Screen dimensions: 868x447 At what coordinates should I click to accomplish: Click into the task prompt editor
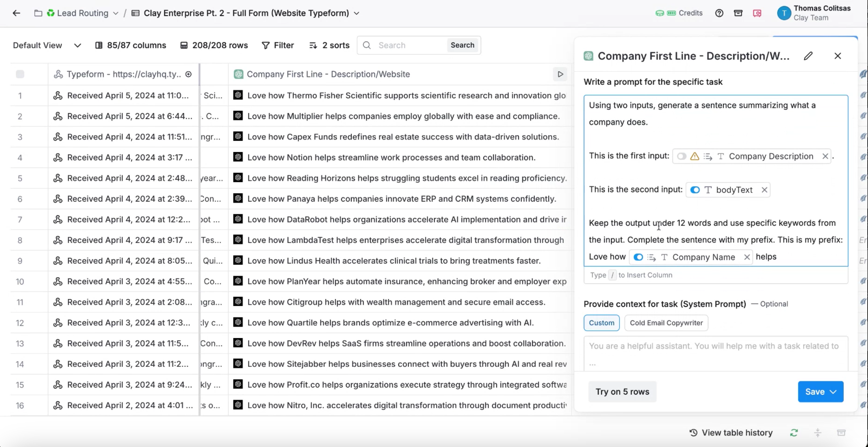click(716, 181)
